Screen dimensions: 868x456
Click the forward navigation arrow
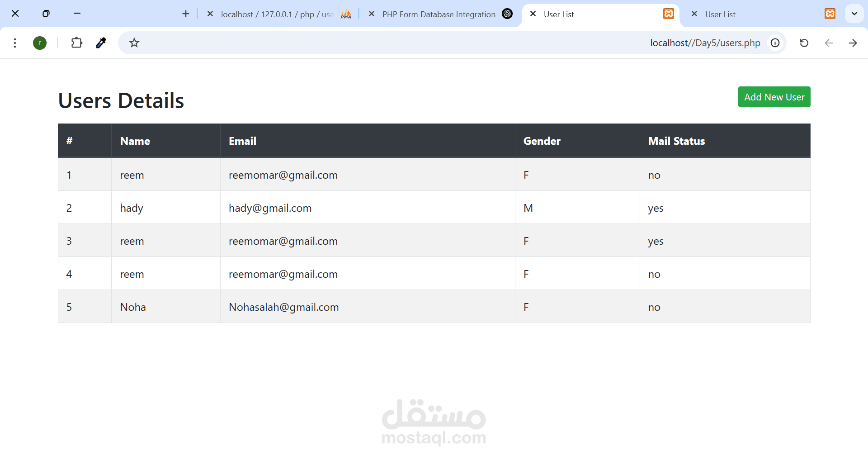tap(854, 43)
